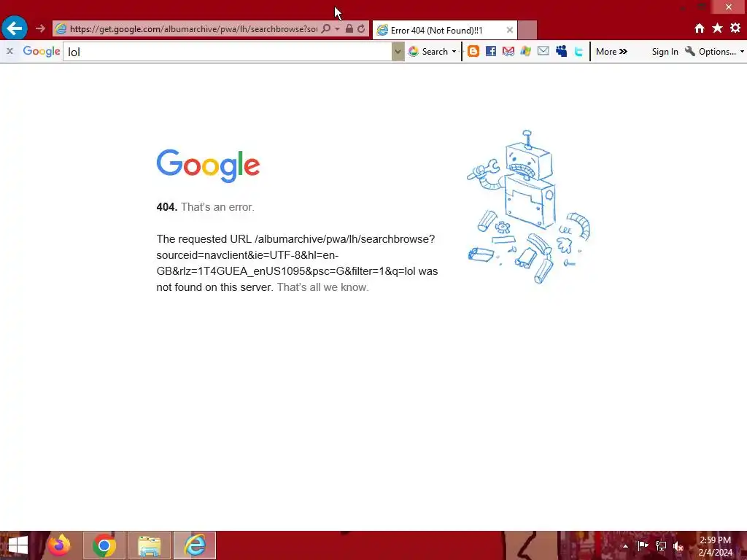Close the Google Toolbar with the X
747x560 pixels.
coord(9,51)
